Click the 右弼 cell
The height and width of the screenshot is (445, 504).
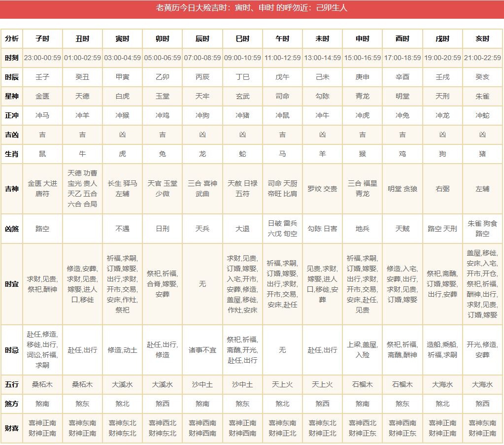click(x=442, y=189)
